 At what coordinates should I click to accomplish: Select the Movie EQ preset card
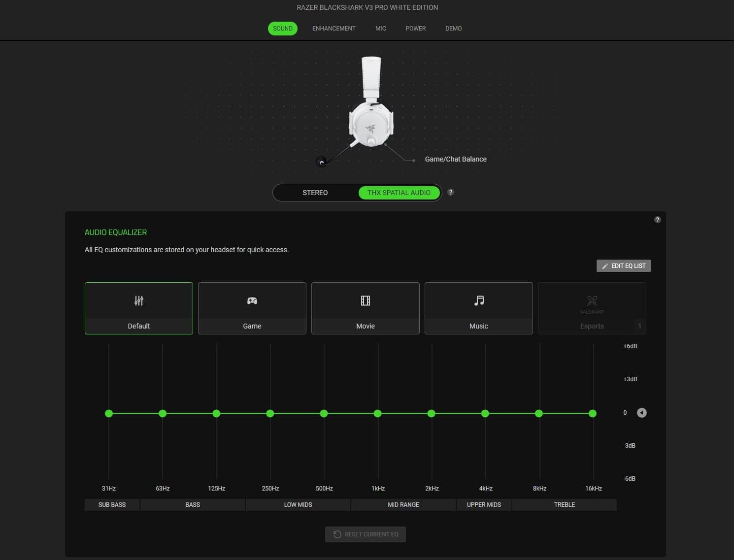click(365, 308)
